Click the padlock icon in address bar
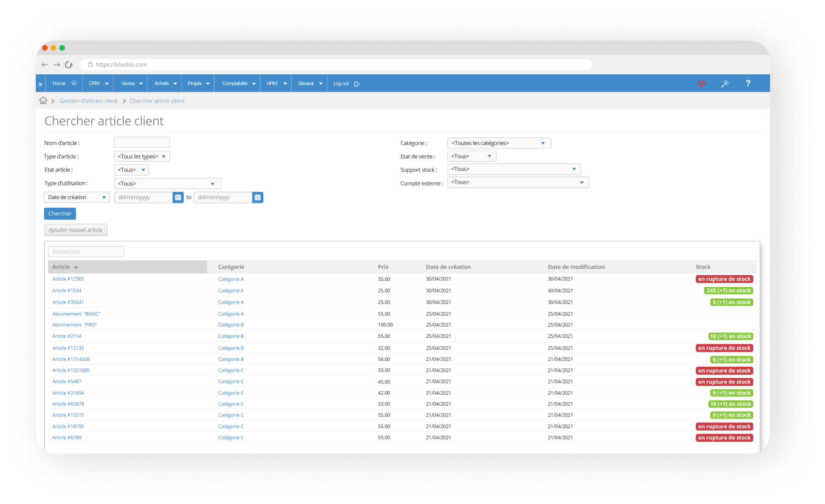 [90, 64]
